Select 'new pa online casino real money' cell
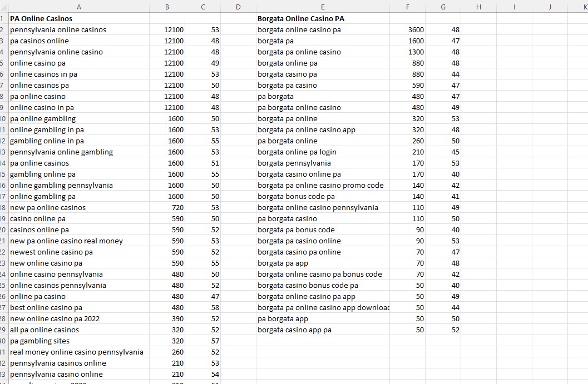Viewport: 588px width, 384px height. coord(79,241)
